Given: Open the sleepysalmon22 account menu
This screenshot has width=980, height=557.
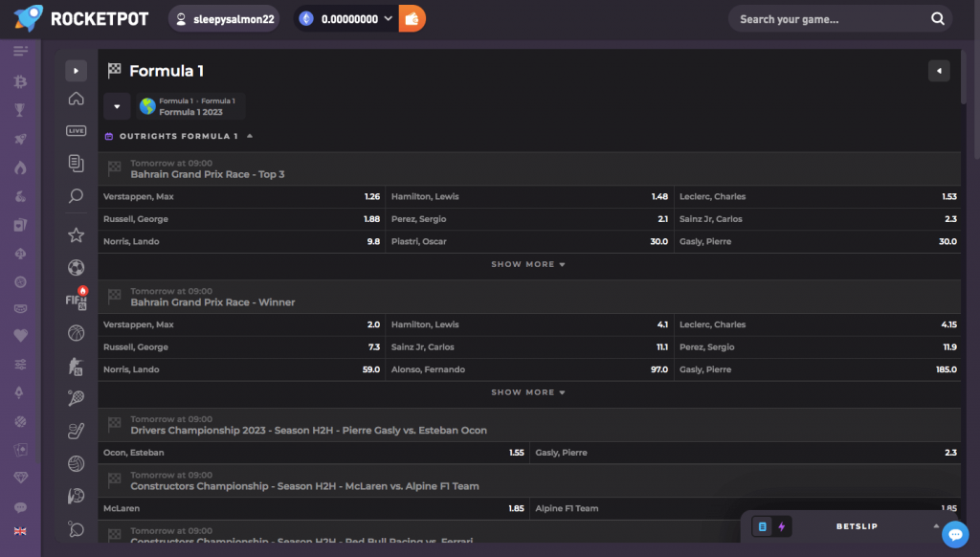Looking at the screenshot, I should tap(224, 19).
